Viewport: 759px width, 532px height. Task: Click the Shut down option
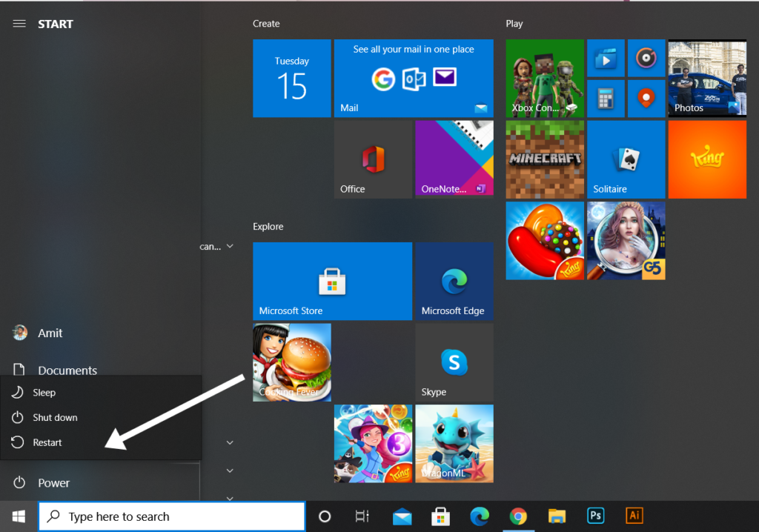(x=53, y=417)
